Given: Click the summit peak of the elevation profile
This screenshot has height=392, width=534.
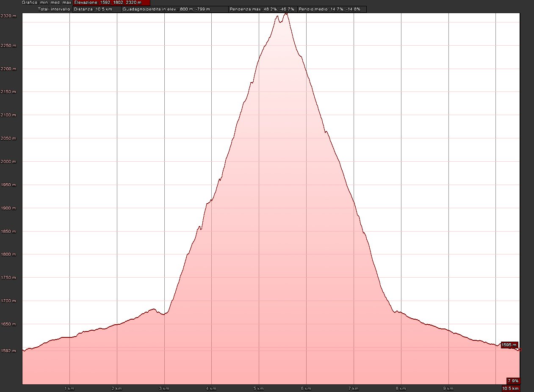Looking at the screenshot, I should (286, 14).
